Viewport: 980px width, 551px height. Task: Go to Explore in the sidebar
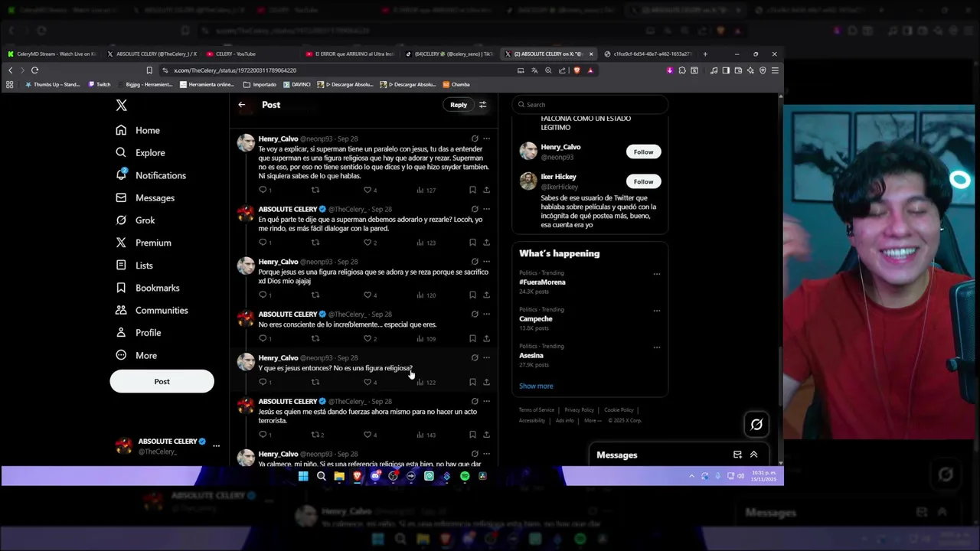(x=140, y=153)
